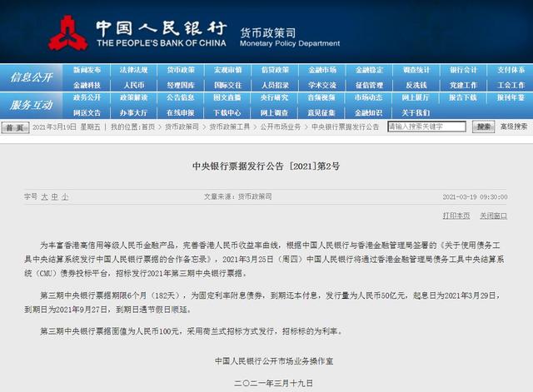
Task: Focus the keyword search input field
Action: 428,127
